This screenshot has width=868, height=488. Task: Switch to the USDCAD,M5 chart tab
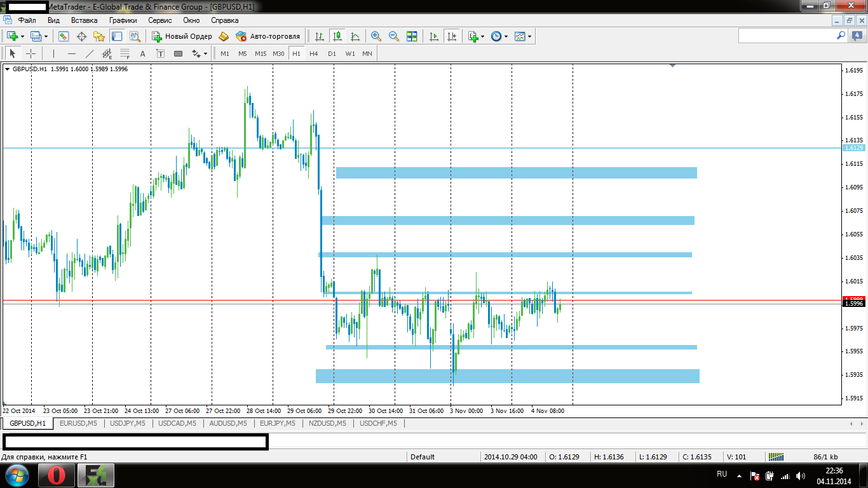tap(177, 423)
